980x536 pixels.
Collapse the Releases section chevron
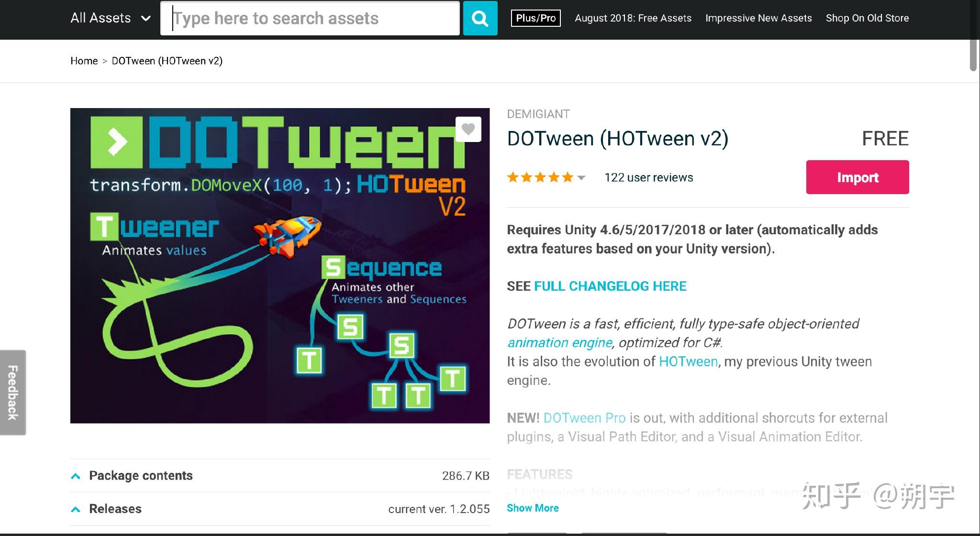(76, 509)
